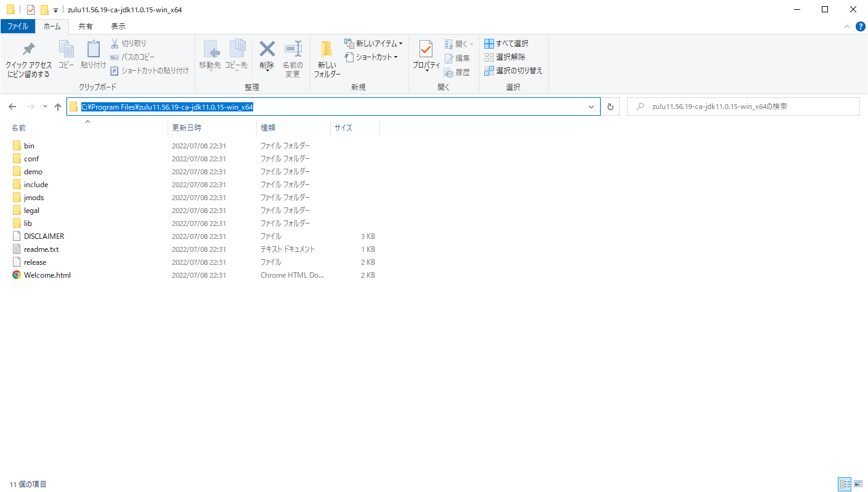Go forward with the right arrow button
The height and width of the screenshot is (492, 868).
30,107
